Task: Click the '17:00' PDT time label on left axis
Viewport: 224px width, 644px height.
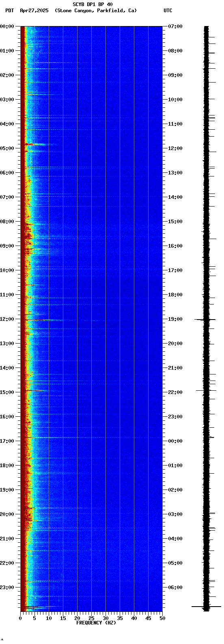Action: point(7,441)
